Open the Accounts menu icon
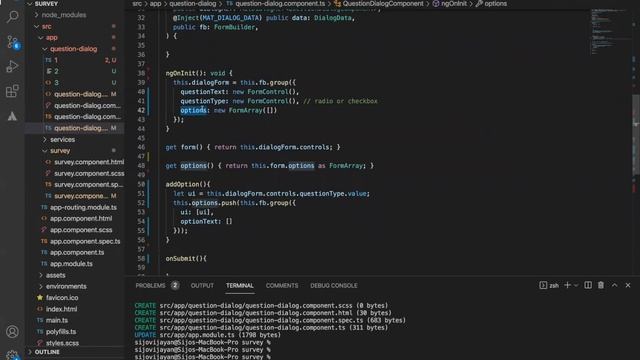This screenshot has height=360, width=640. tap(12, 331)
